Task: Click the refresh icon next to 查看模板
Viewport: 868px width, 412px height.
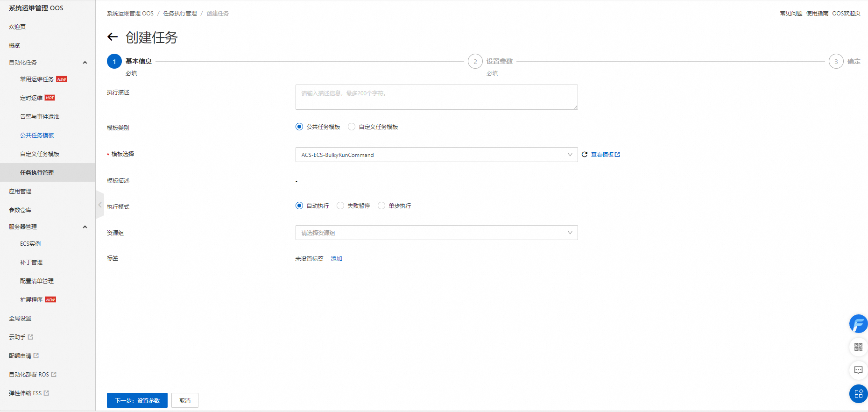Action: pyautogui.click(x=585, y=154)
